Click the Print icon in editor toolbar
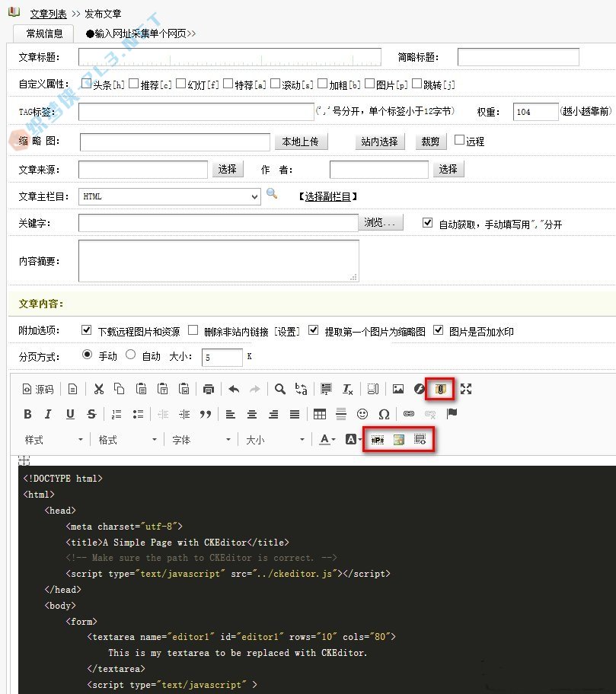The height and width of the screenshot is (694, 616). pyautogui.click(x=209, y=389)
